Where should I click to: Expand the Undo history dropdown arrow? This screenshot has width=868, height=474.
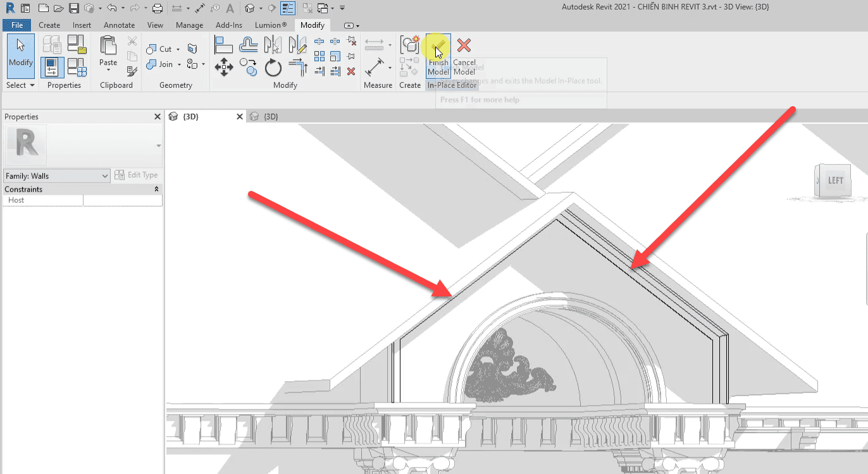pos(121,9)
